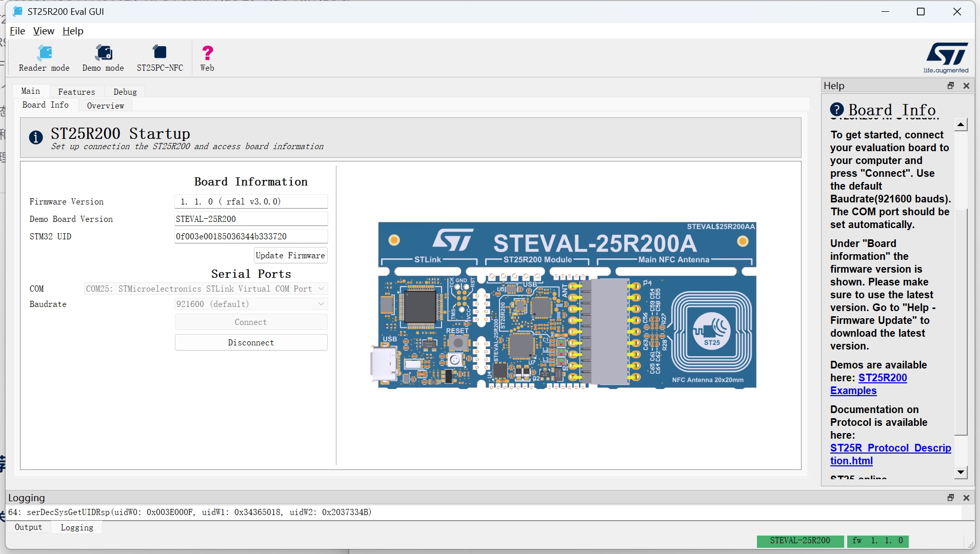Close the Help panel

pyautogui.click(x=966, y=86)
